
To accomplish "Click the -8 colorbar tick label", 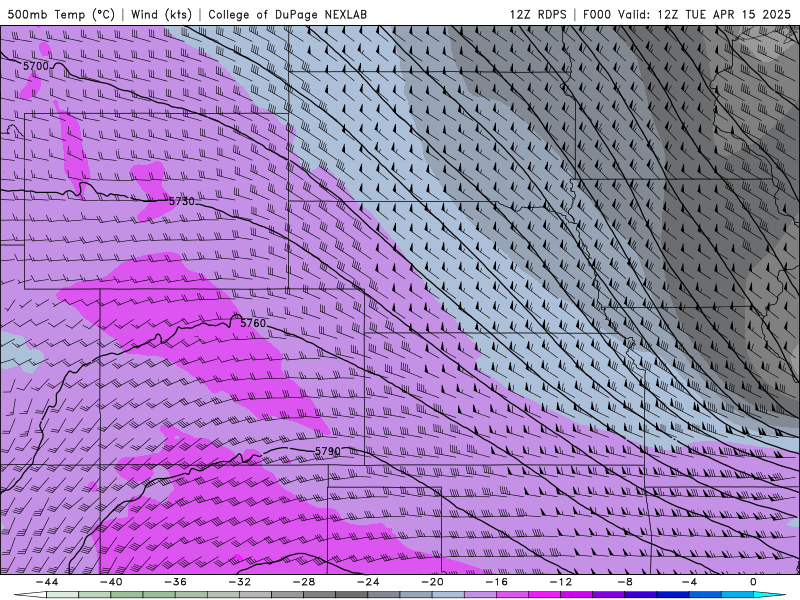I will pos(626,582).
